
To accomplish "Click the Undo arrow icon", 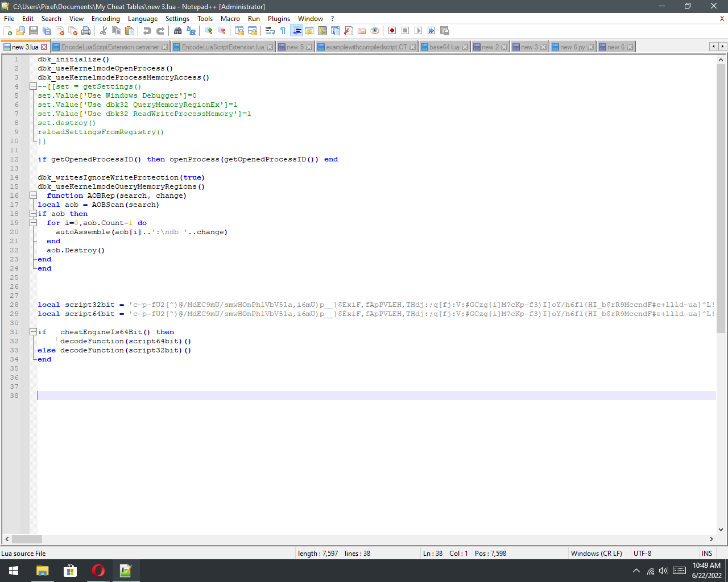I will coord(147,31).
